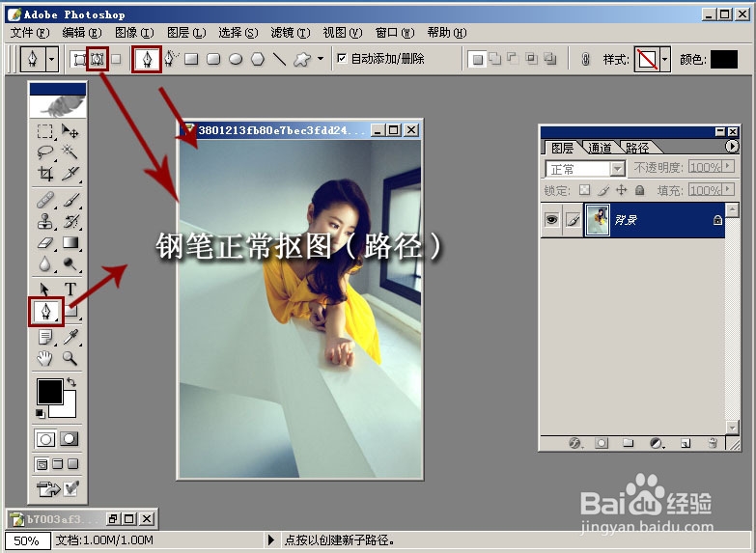Select the Magic Wand tool
This screenshot has width=756, height=553.
tap(70, 152)
